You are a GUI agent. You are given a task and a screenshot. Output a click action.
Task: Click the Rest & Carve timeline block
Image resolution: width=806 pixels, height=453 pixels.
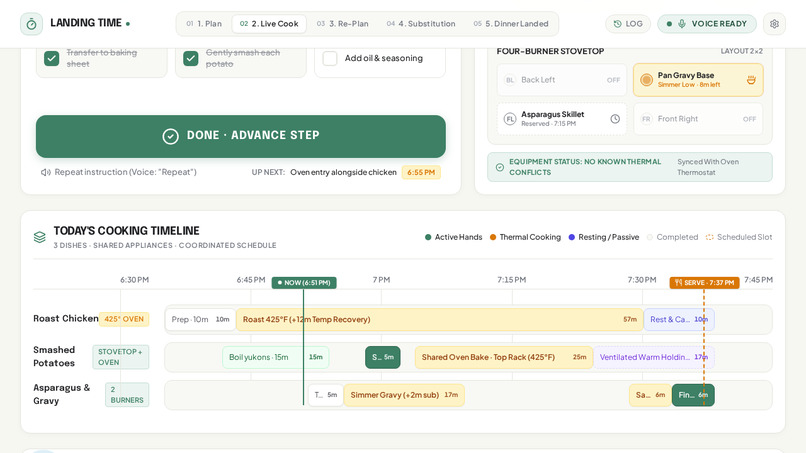pos(679,319)
